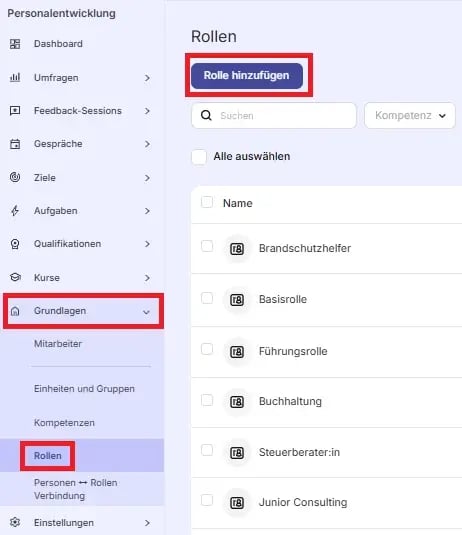Click the role icon next to Buchhaltung

(x=237, y=402)
